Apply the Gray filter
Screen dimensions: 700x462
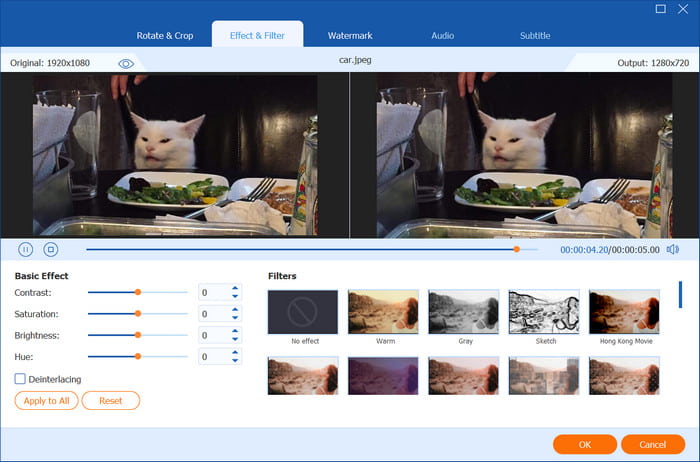(463, 312)
